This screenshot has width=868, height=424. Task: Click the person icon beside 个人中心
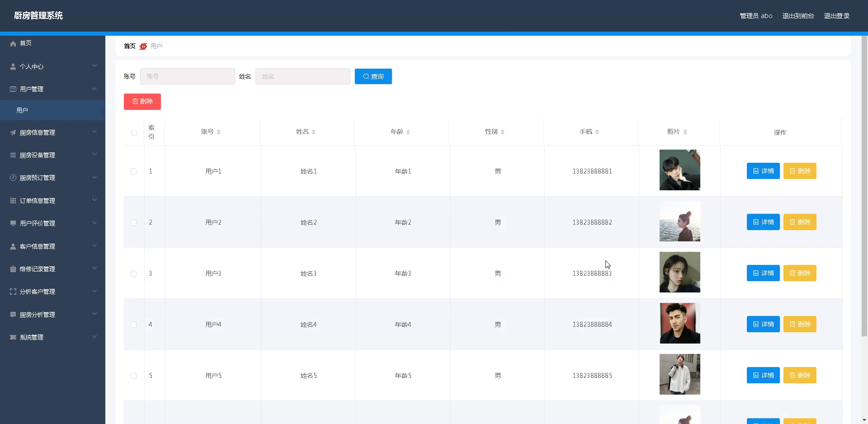(x=13, y=66)
